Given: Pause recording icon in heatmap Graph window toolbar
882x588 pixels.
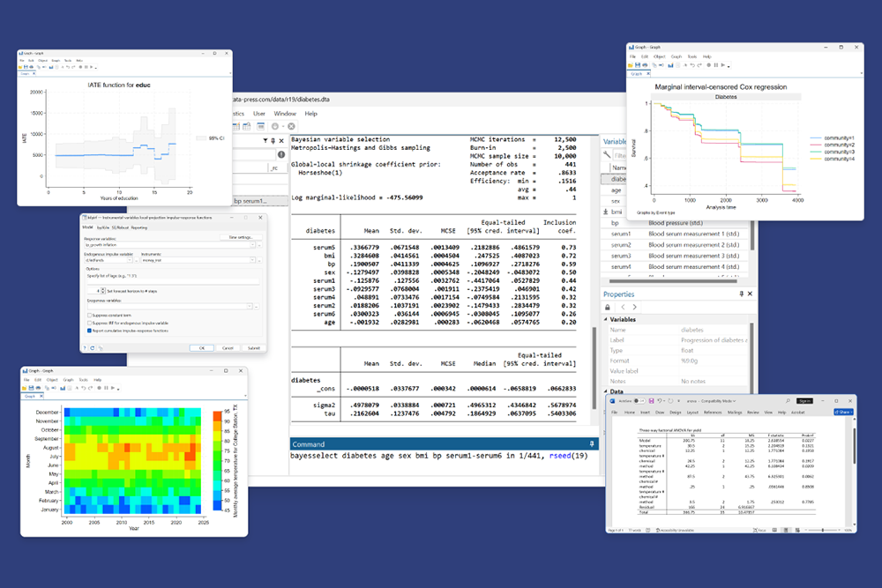Looking at the screenshot, I should [106, 388].
